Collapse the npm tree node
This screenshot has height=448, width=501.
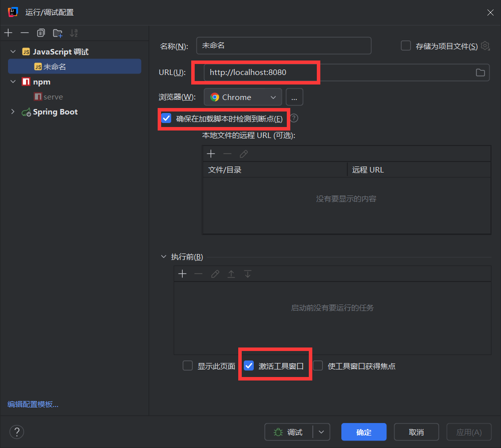[13, 81]
